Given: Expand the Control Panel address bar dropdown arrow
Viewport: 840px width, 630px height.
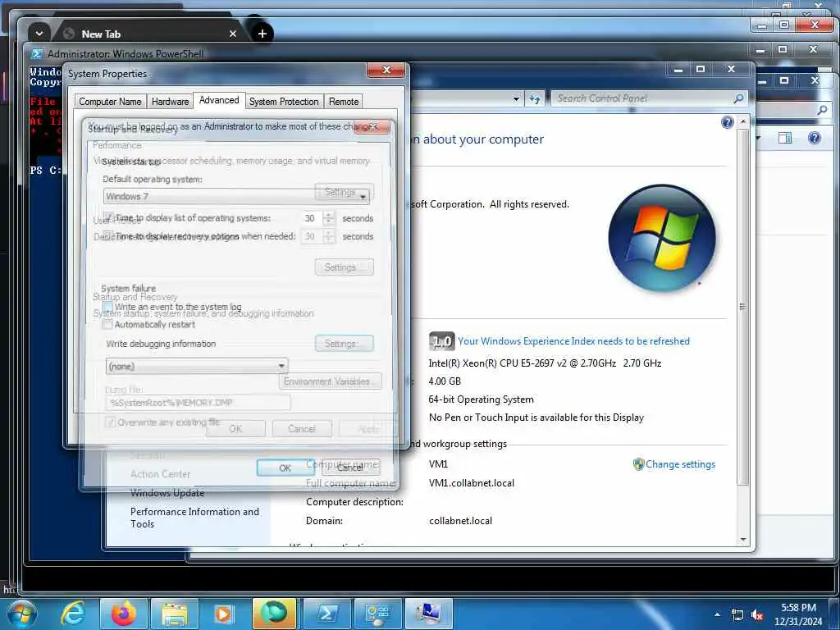Looking at the screenshot, I should [516, 98].
